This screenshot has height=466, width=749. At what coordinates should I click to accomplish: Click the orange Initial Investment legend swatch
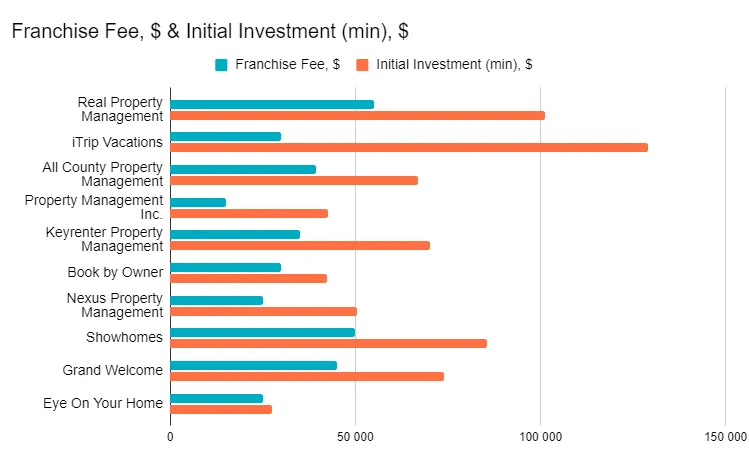click(363, 65)
